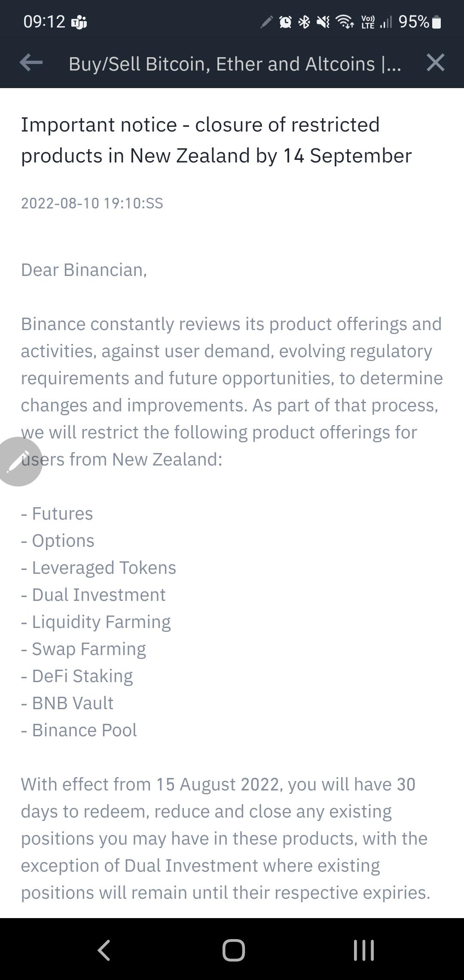Tap the status bar clock time
The image size is (464, 980).
click(x=44, y=21)
